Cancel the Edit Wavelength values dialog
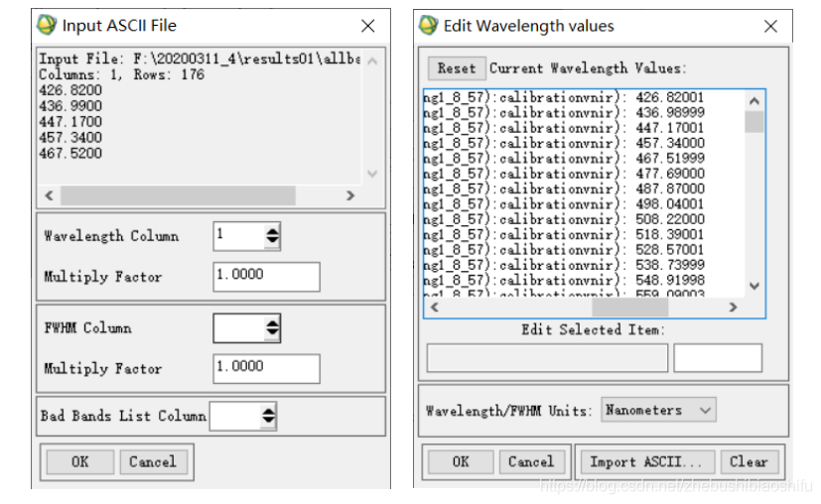 point(530,461)
